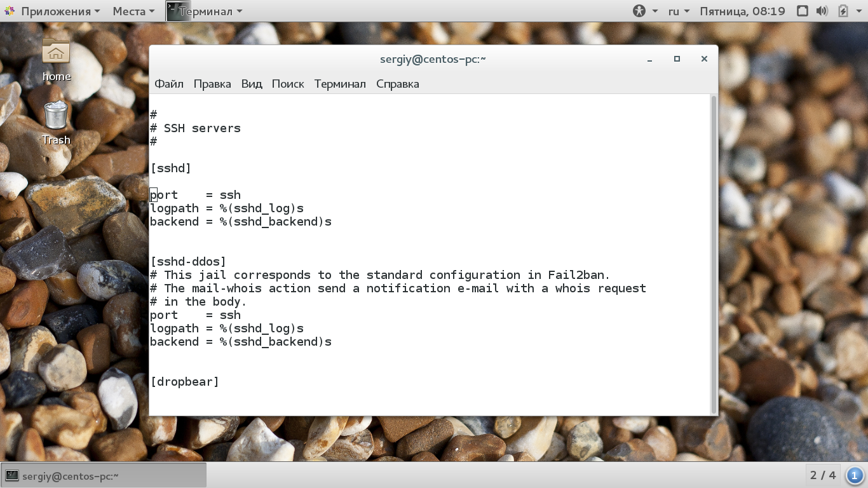Click comment 'This jail corresponds to the standard'
Image resolution: width=868 pixels, height=488 pixels.
pos(380,275)
